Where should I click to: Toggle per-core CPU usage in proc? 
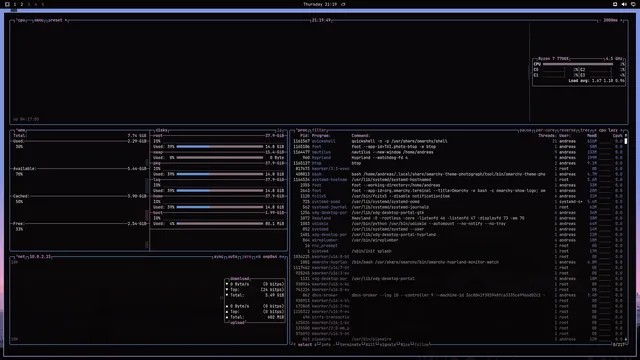[545, 130]
